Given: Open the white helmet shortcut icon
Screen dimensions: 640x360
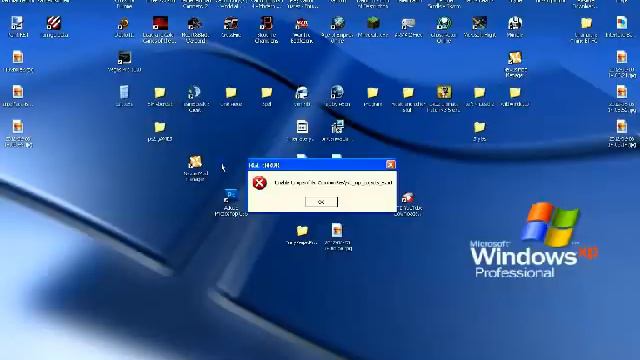Looking at the screenshot, I should [302, 92].
